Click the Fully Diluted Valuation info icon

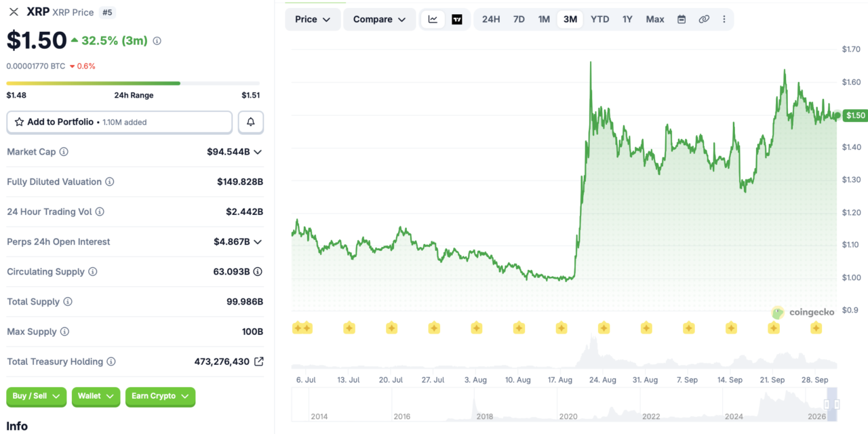point(109,182)
